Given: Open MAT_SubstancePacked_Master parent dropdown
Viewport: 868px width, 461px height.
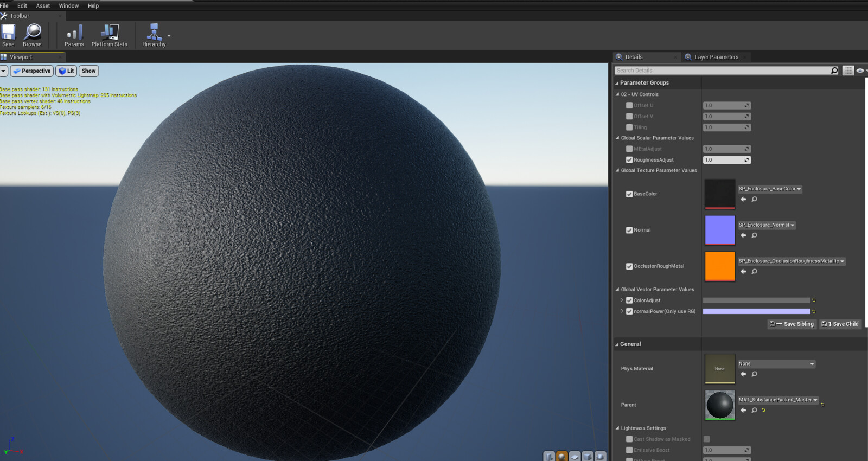Looking at the screenshot, I should (x=778, y=400).
